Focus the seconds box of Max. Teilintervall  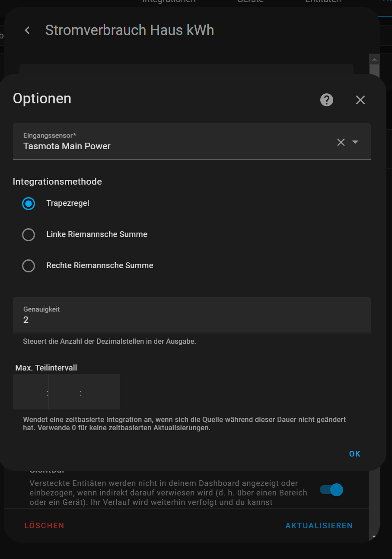[x=100, y=393]
